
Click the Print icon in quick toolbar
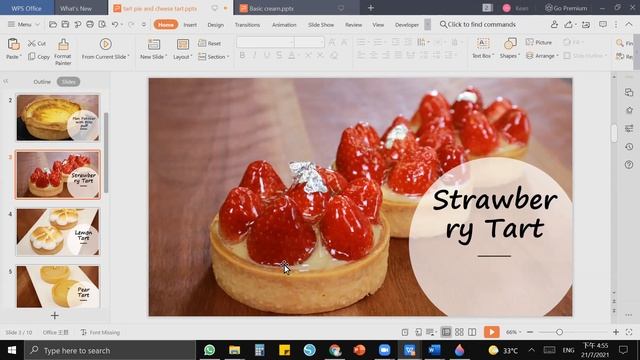[x=90, y=24]
